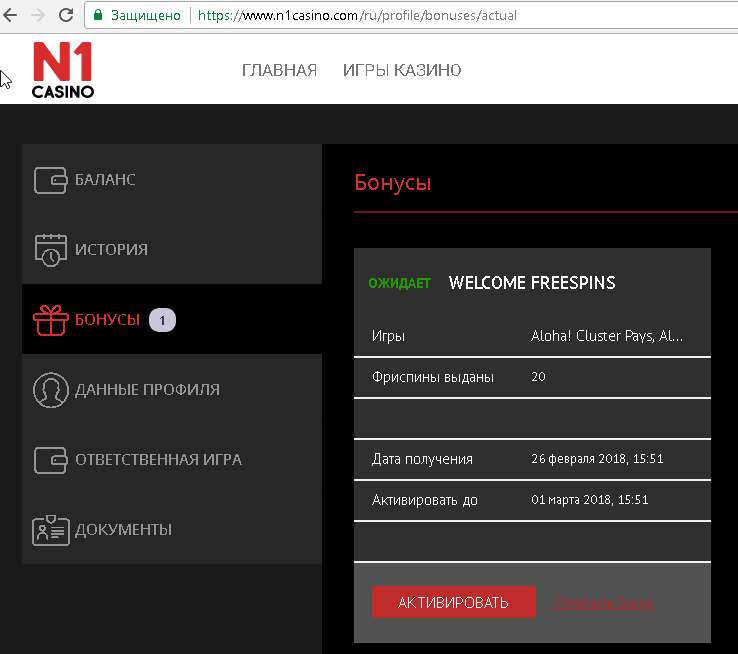This screenshot has width=738, height=654.
Task: Click the Фриспины выданы label
Action: (x=433, y=377)
